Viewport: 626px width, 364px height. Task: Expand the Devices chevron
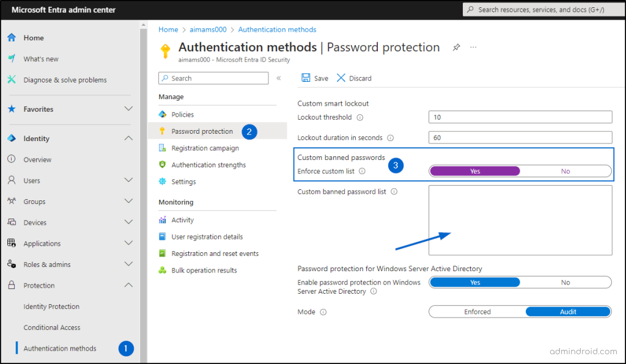pyautogui.click(x=128, y=222)
